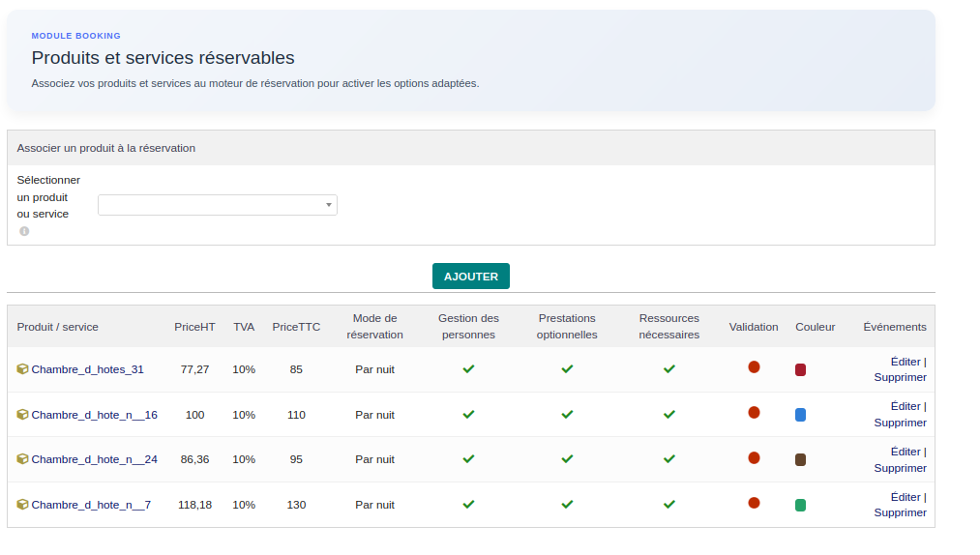This screenshot has width=980, height=555.
Task: Click the cube icon beside Chambre_d_hote_n__24
Action: coord(22,459)
